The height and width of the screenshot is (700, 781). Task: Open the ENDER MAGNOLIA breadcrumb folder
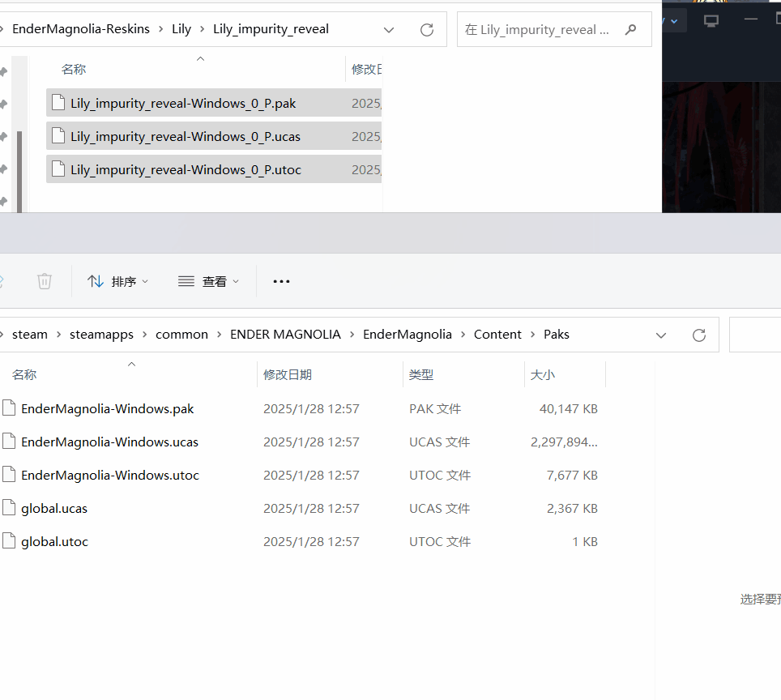(x=285, y=334)
